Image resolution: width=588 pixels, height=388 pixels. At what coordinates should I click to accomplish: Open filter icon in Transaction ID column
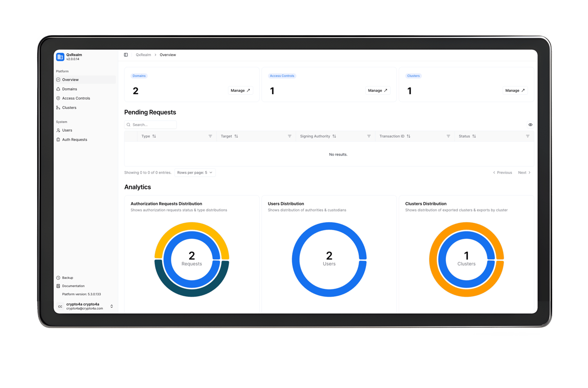[448, 136]
